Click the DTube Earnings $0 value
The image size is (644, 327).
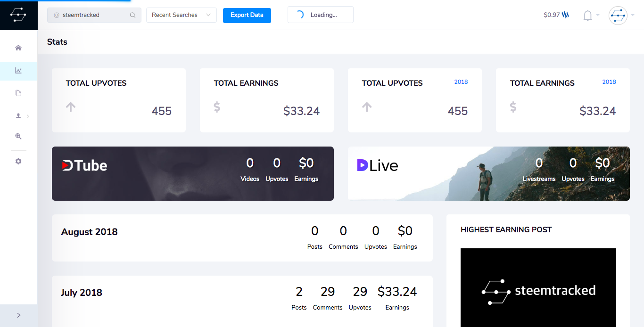[x=306, y=163]
